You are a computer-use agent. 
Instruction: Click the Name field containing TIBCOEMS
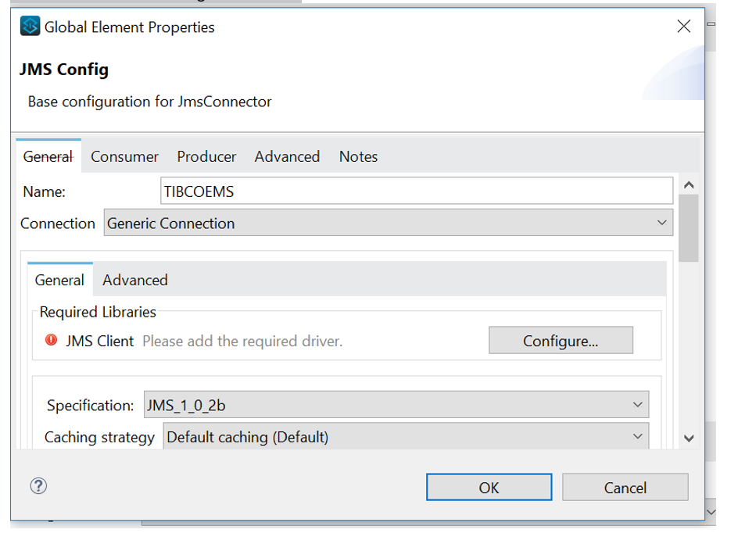click(416, 191)
